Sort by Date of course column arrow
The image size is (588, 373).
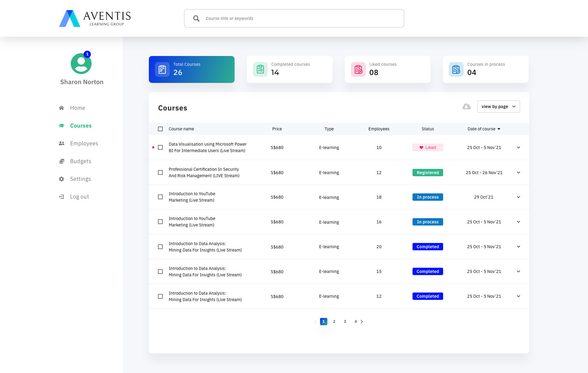click(499, 129)
